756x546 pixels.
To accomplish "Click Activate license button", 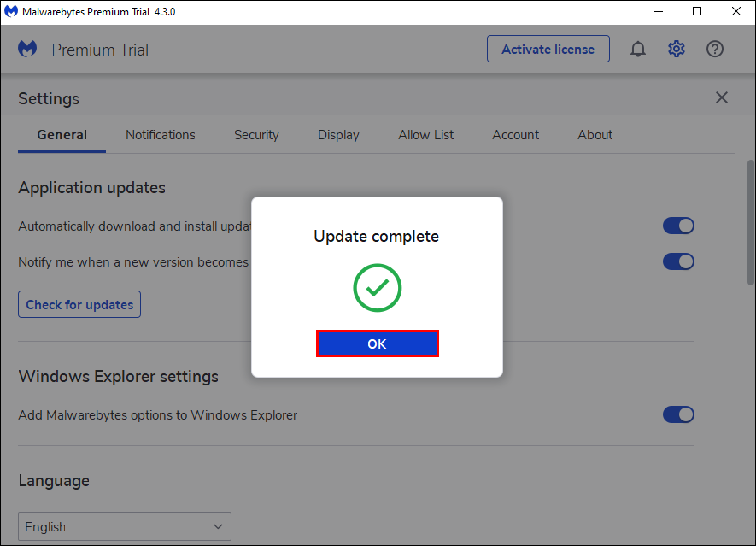I will [x=548, y=49].
